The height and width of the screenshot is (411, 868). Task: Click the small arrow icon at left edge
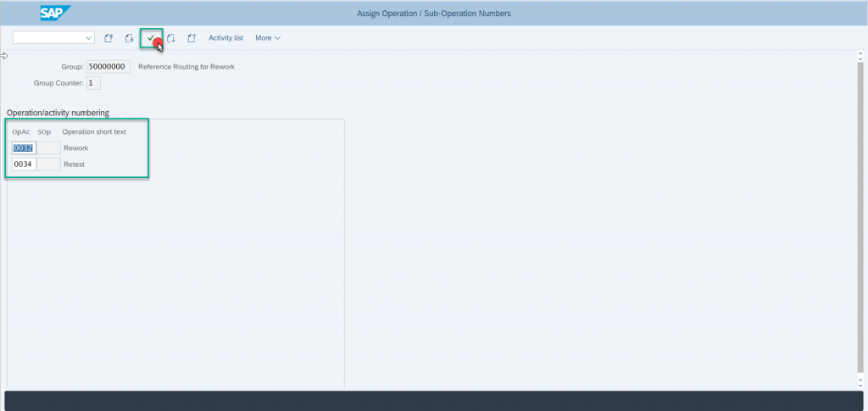click(4, 55)
